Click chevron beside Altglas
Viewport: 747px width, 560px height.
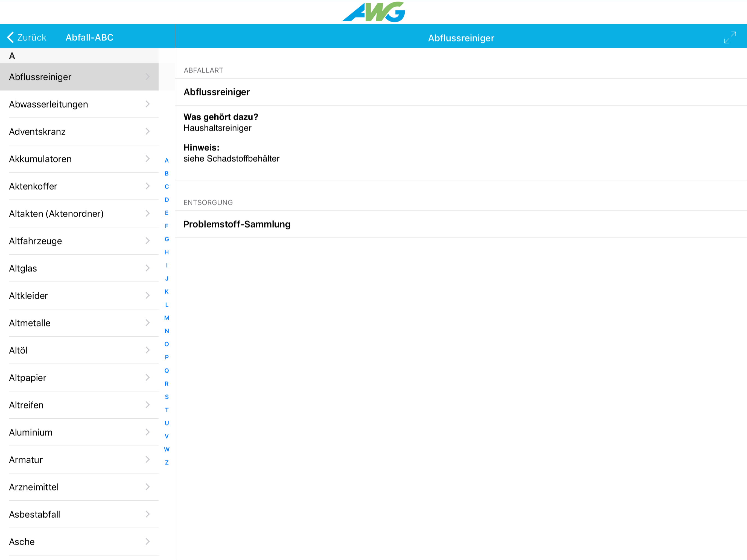point(148,268)
